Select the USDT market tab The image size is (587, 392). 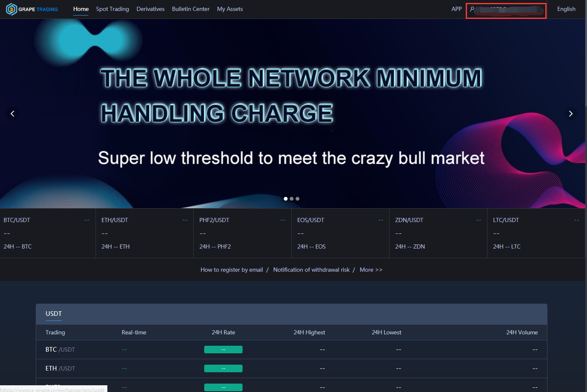[x=53, y=314]
